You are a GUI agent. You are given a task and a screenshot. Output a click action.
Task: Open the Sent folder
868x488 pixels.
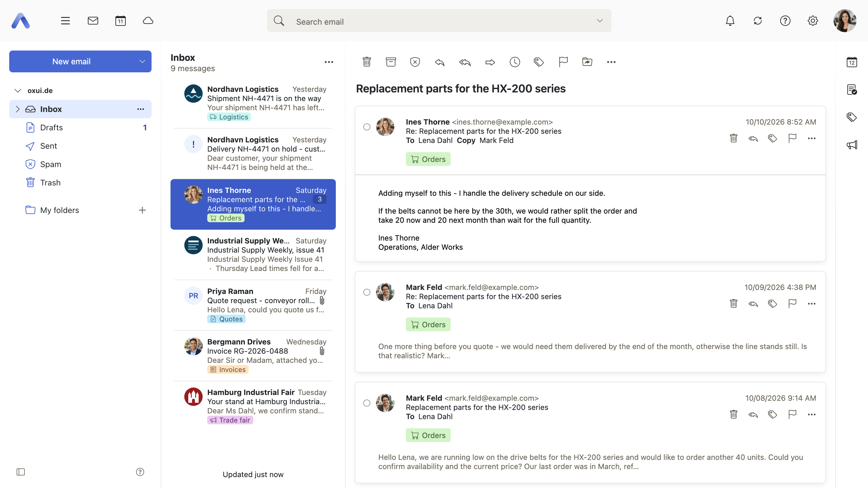[x=80, y=146]
